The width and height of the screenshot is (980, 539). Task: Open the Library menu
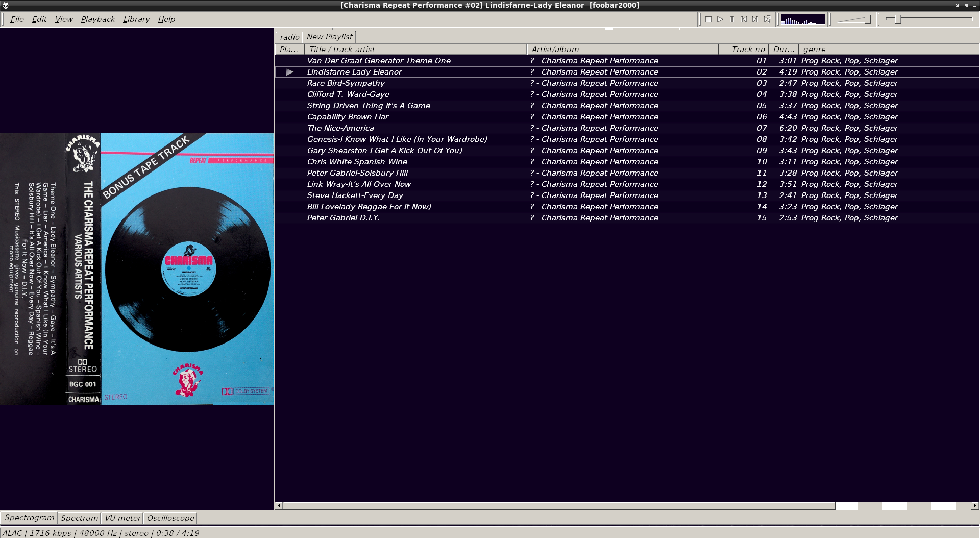coord(136,19)
